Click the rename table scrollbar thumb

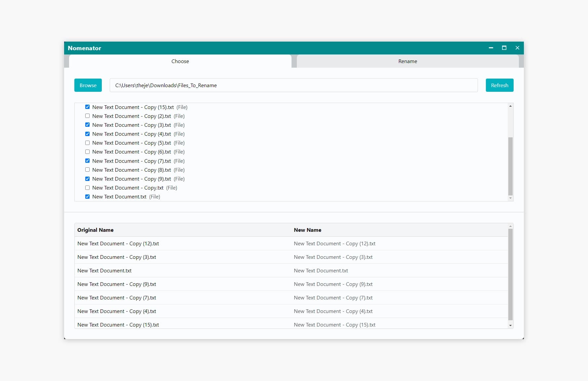coord(510,274)
